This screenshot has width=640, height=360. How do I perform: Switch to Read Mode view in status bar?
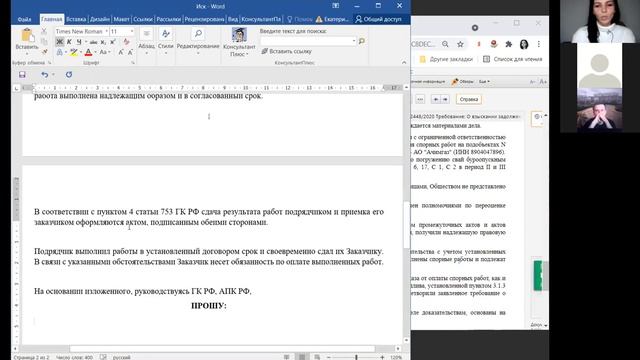point(287,357)
